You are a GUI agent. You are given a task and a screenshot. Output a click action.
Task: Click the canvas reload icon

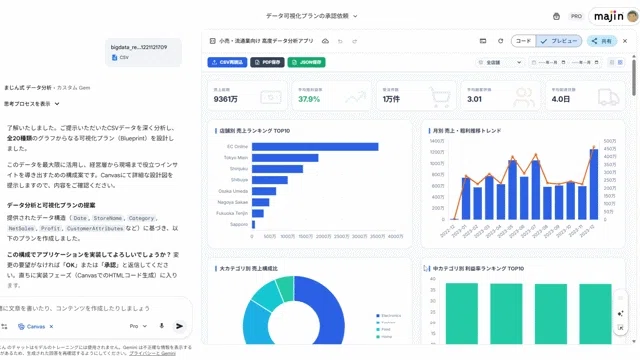[x=500, y=41]
